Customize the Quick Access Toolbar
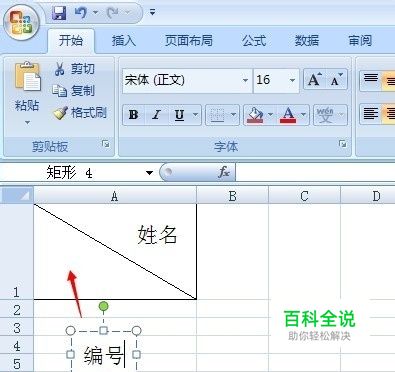 (x=152, y=13)
